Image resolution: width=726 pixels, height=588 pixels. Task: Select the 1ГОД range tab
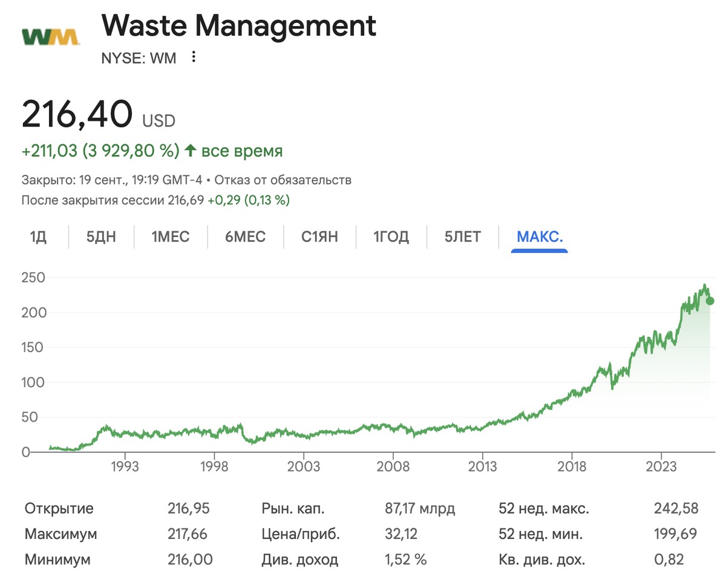point(391,237)
